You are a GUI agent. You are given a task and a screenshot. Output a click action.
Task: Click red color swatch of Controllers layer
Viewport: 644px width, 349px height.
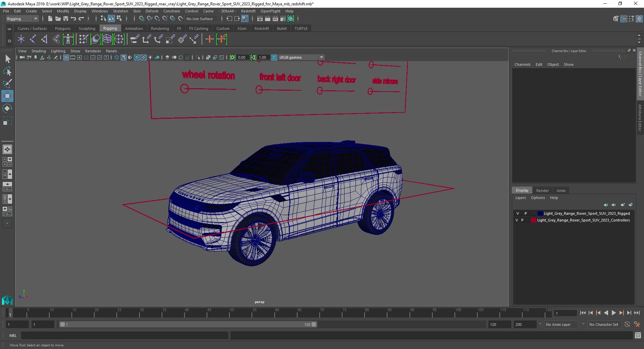pyautogui.click(x=533, y=220)
